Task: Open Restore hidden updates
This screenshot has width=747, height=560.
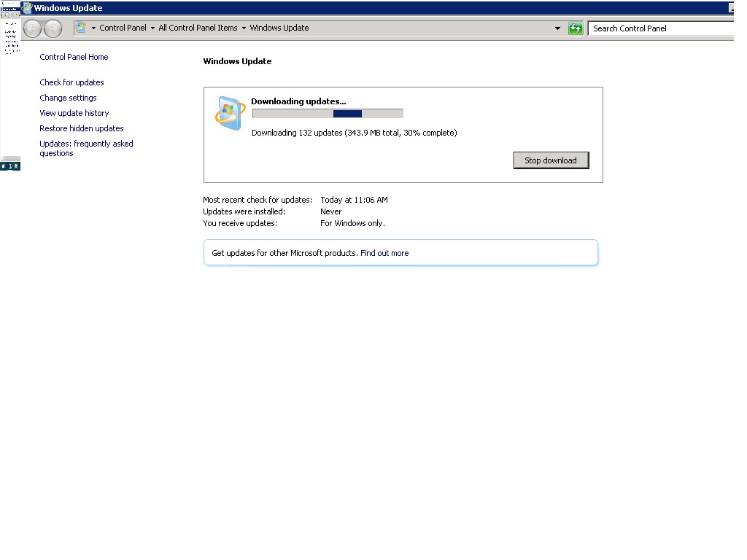Action: (82, 128)
